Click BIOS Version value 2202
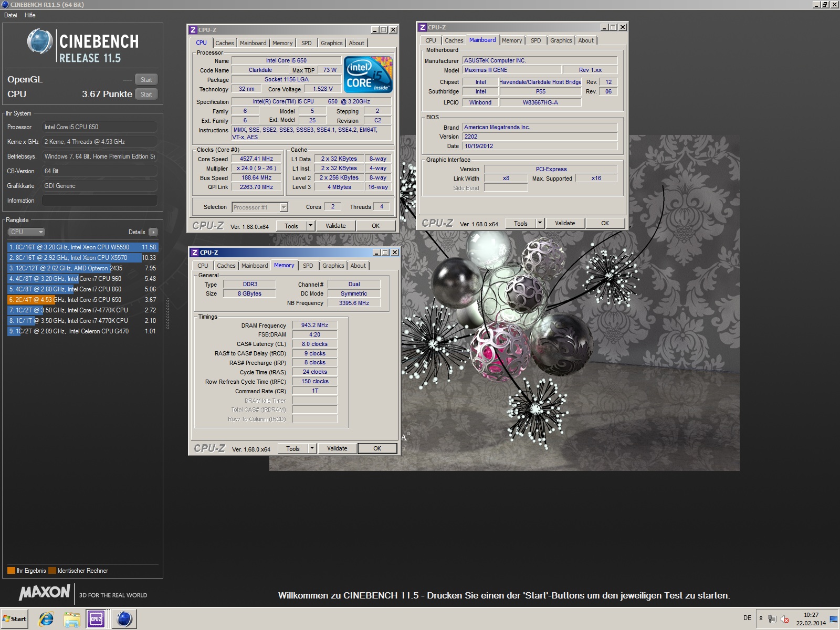 [540, 136]
